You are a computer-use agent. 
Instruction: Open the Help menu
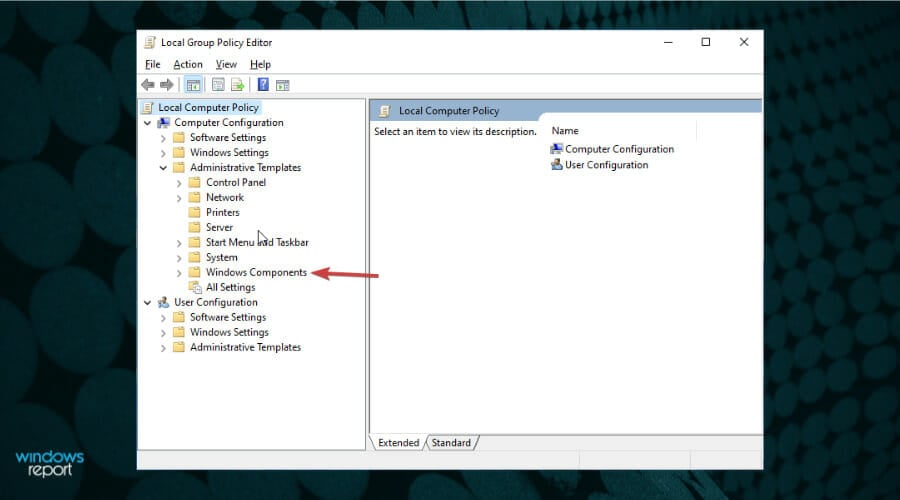[260, 64]
